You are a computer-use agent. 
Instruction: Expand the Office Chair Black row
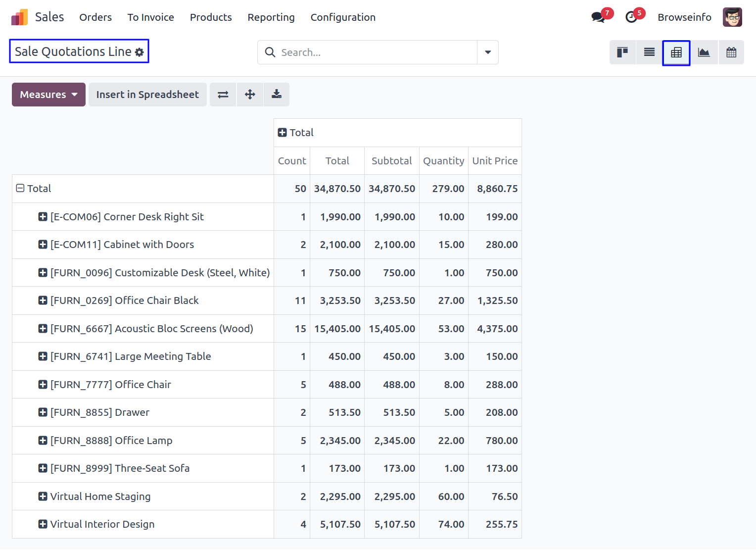pyautogui.click(x=43, y=300)
